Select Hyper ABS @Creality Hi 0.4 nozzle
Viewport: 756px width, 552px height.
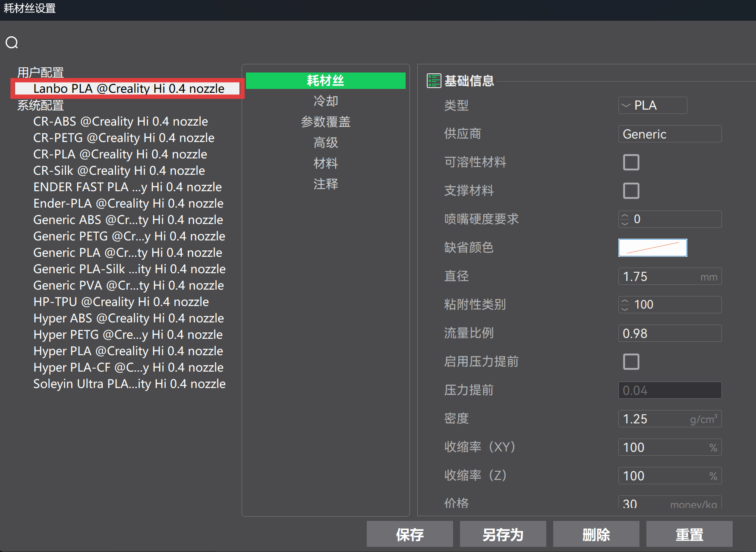[129, 319]
